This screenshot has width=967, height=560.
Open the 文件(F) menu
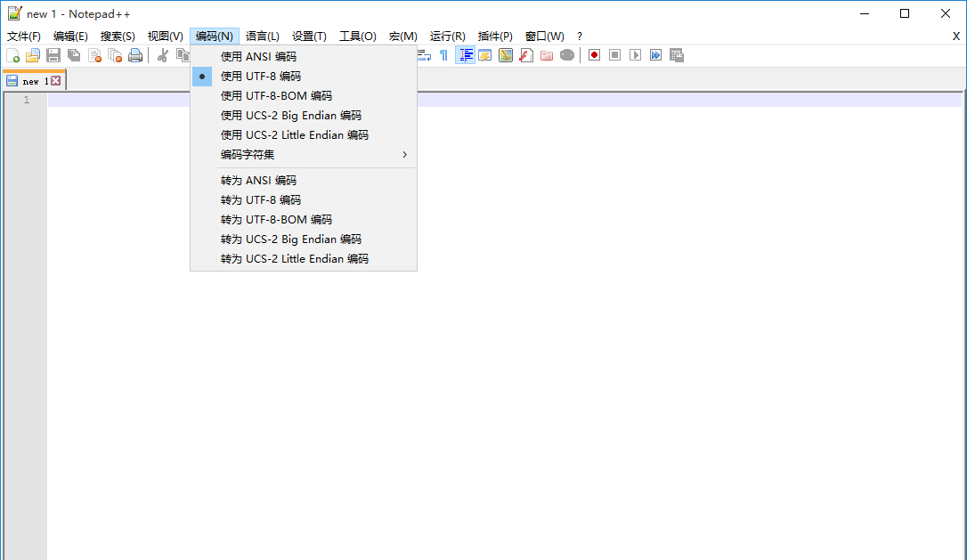click(23, 36)
